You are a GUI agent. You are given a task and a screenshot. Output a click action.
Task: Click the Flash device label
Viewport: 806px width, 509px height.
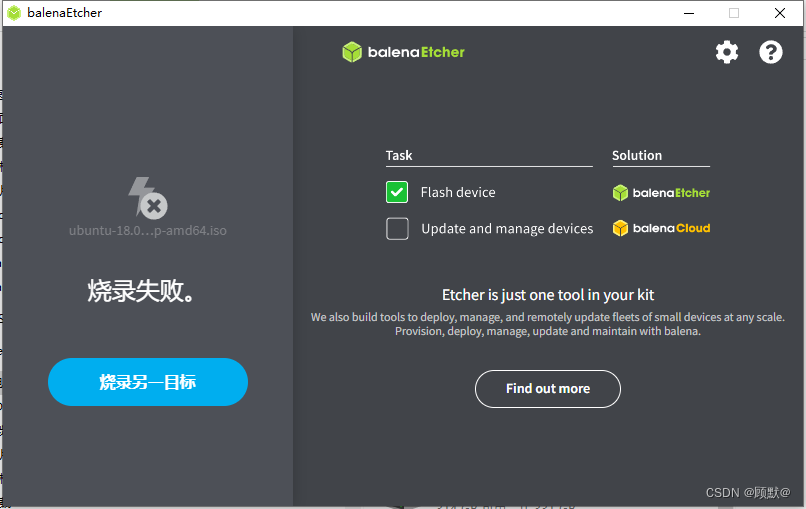coord(458,192)
